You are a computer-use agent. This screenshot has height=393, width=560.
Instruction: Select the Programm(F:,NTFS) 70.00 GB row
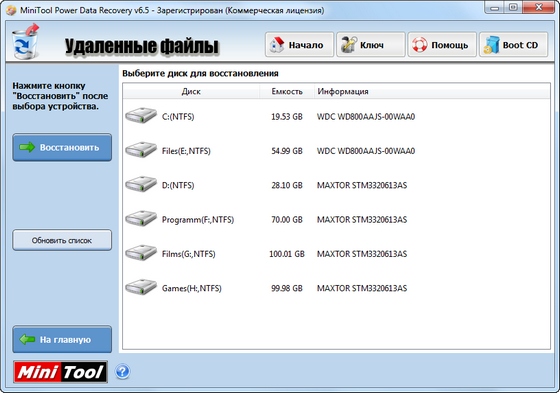336,219
